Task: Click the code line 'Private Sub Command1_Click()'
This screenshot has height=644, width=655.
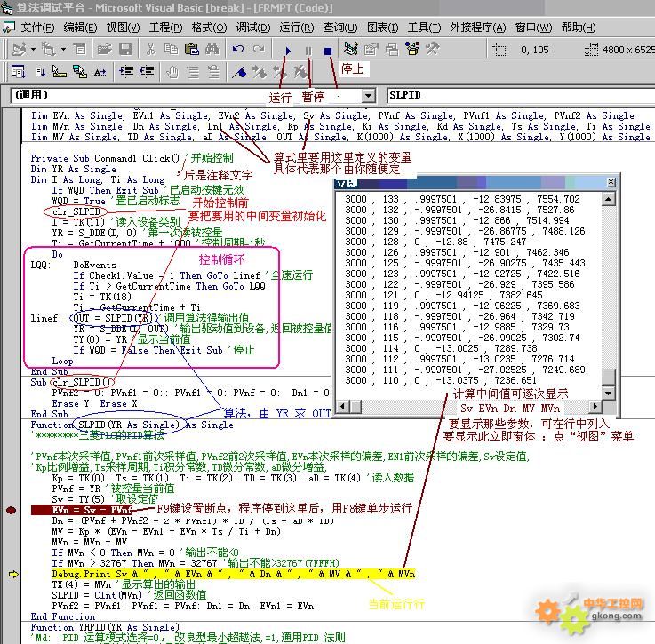Action: tap(105, 158)
